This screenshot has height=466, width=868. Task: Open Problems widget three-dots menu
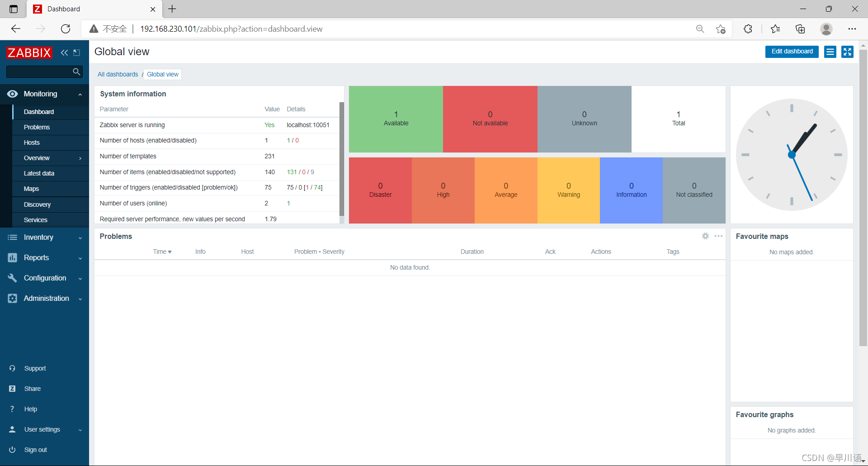tap(718, 236)
